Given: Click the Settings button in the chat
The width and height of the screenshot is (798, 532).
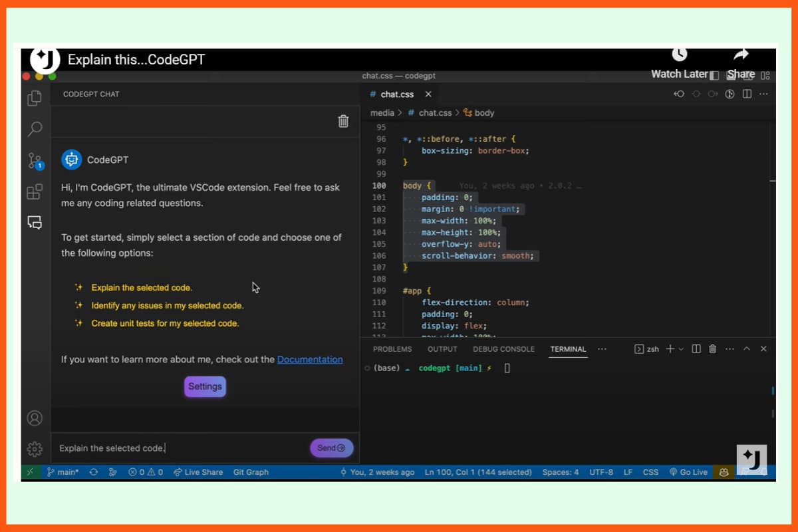Looking at the screenshot, I should [x=205, y=386].
